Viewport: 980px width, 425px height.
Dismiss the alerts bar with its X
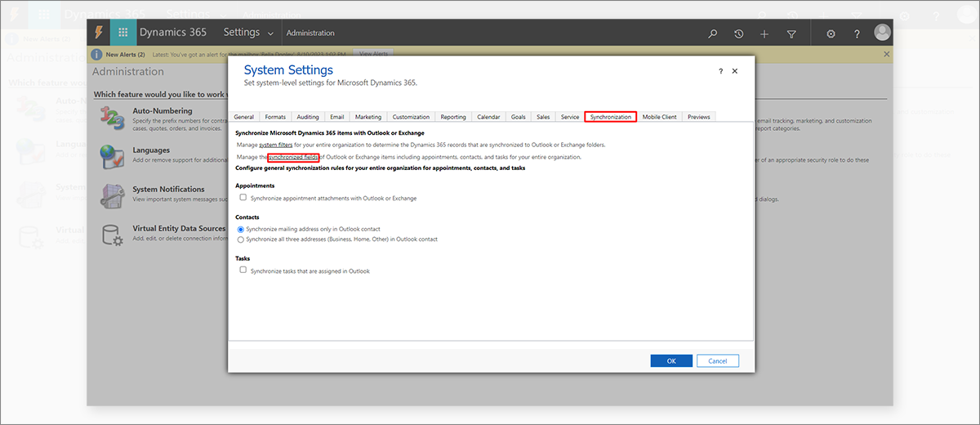887,54
